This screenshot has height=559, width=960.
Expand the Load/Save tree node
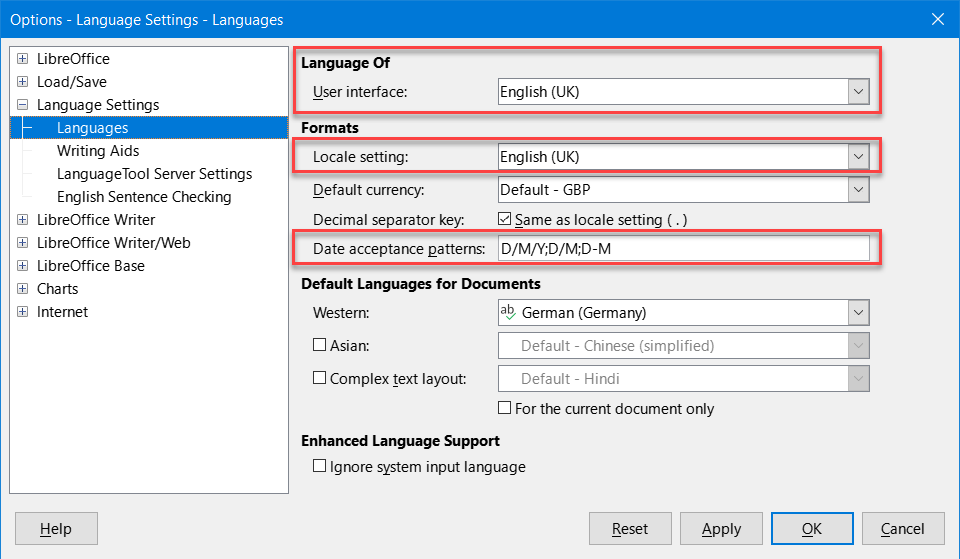pos(23,81)
